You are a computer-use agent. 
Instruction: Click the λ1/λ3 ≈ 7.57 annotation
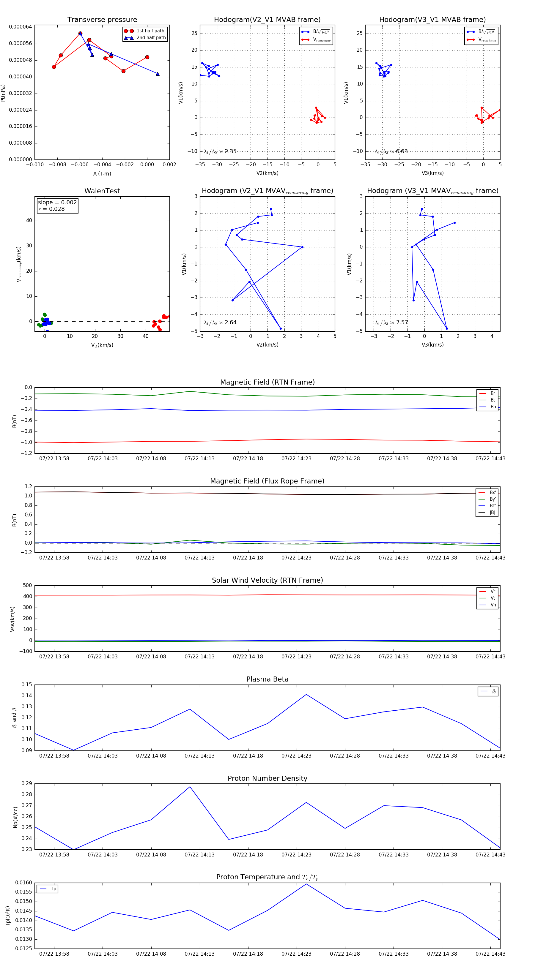point(391,323)
